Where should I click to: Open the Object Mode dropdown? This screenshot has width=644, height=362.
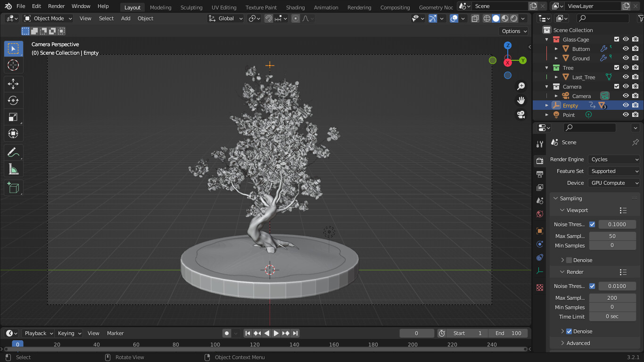48,18
